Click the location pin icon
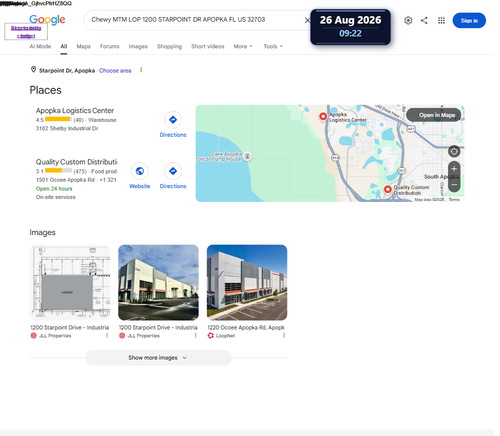500x436 pixels. (x=33, y=70)
